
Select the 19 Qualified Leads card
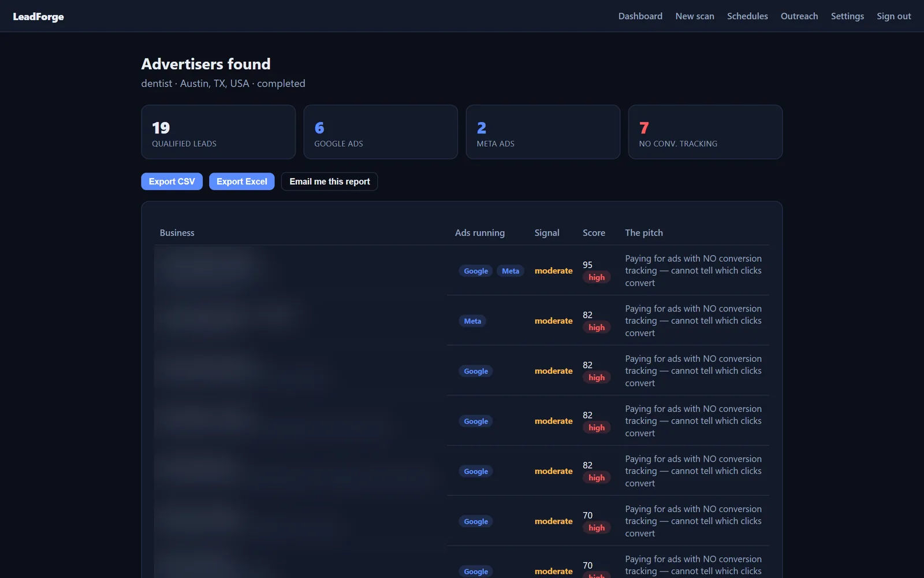[x=218, y=132]
